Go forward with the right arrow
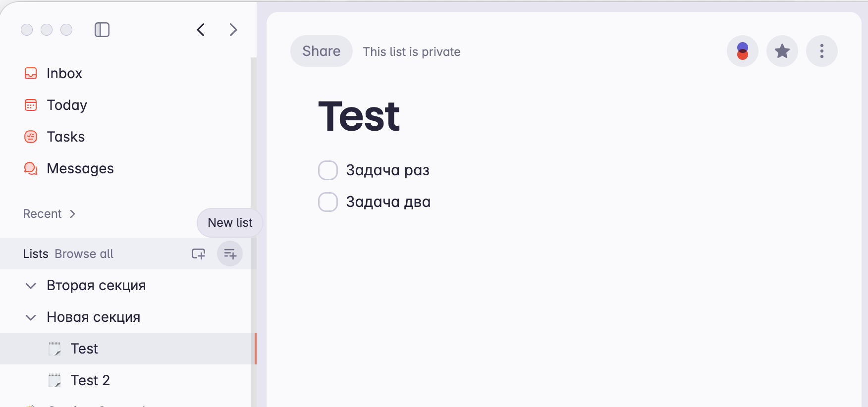Viewport: 868px width, 407px height. (233, 30)
